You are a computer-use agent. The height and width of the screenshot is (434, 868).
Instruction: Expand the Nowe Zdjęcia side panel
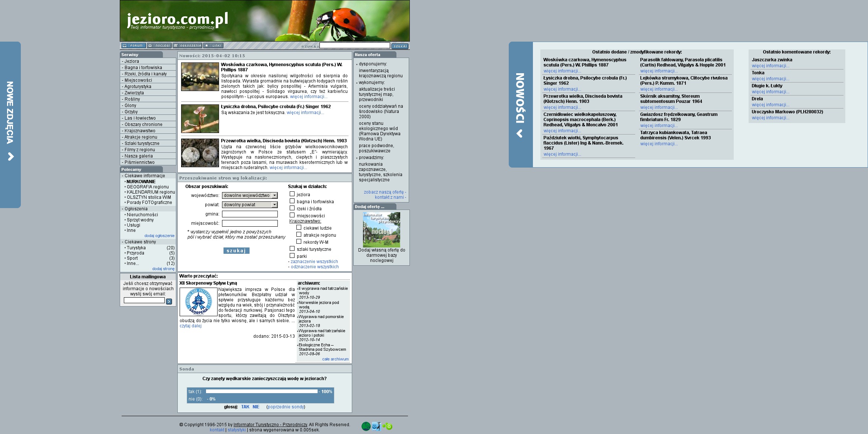pyautogui.click(x=10, y=124)
